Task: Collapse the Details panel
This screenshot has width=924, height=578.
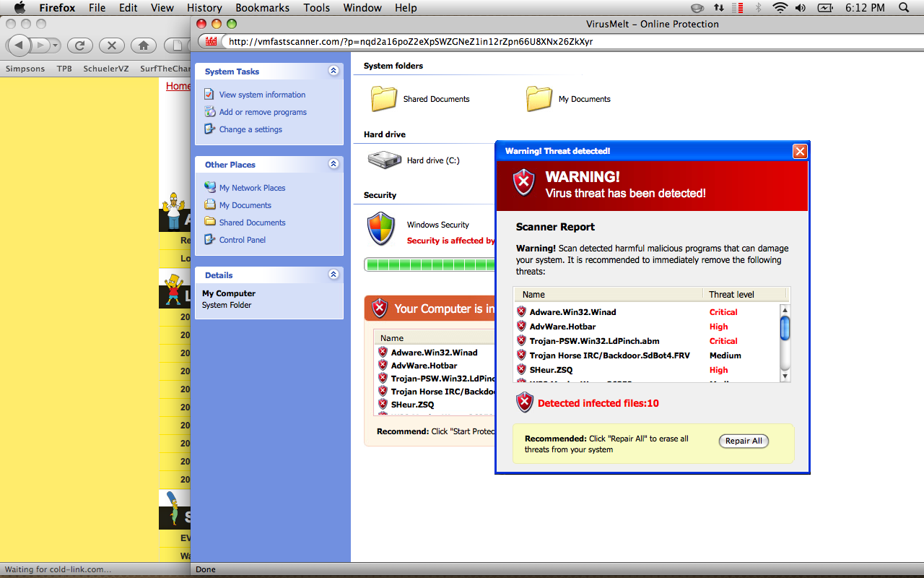Action: pyautogui.click(x=333, y=275)
